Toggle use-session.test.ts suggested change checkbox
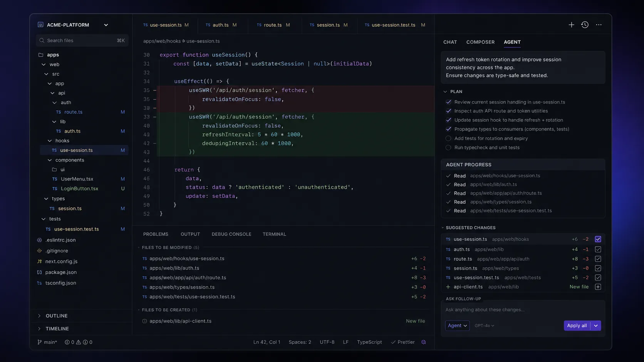 [598, 278]
